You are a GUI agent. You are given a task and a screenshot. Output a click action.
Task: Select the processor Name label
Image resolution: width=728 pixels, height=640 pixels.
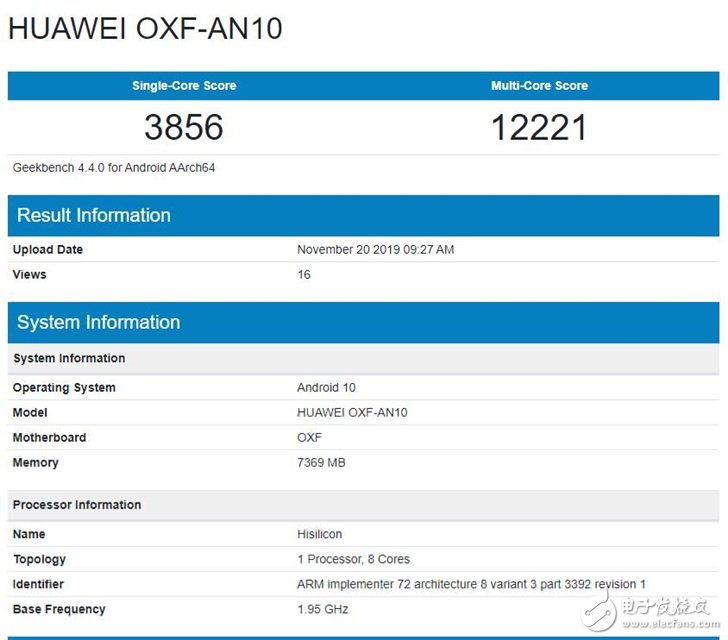(x=29, y=534)
